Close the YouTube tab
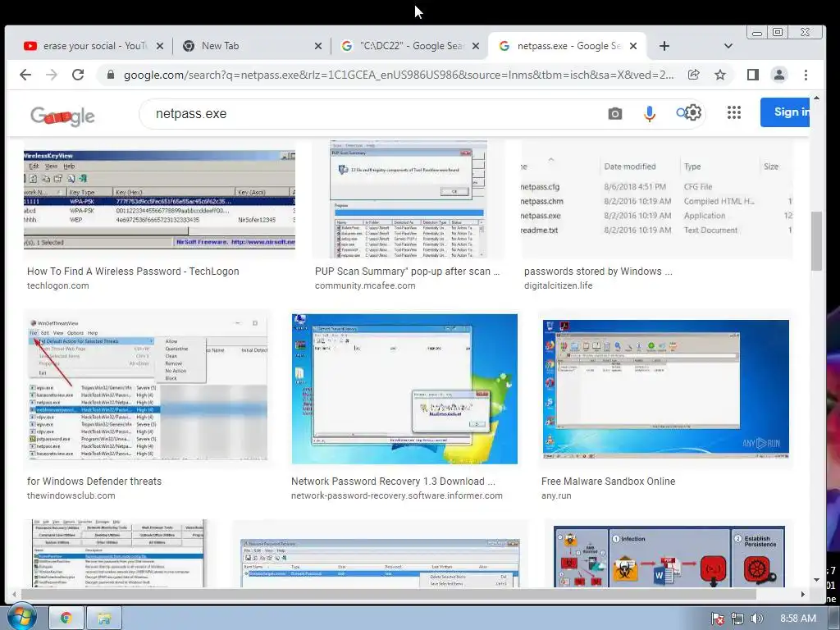 (160, 46)
